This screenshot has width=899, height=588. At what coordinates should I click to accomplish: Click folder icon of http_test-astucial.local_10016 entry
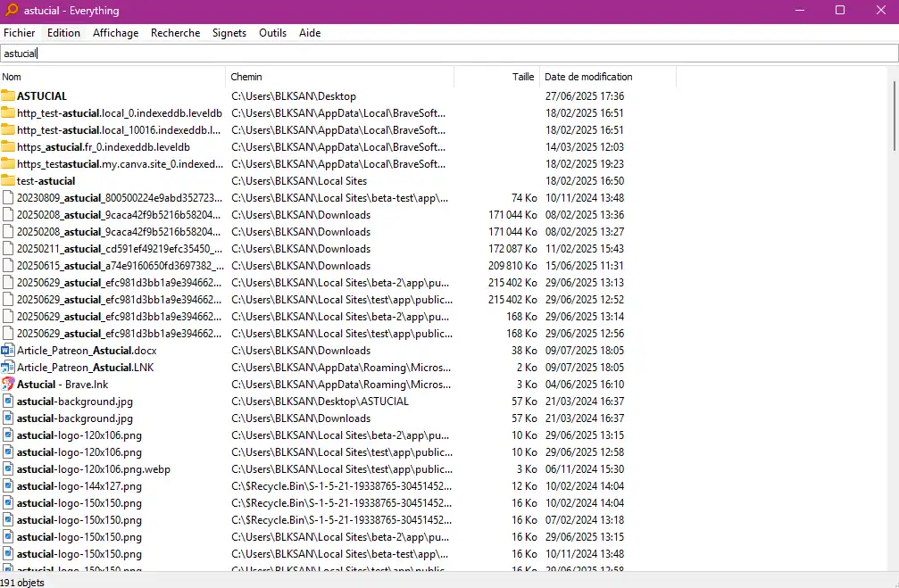pyautogui.click(x=8, y=129)
